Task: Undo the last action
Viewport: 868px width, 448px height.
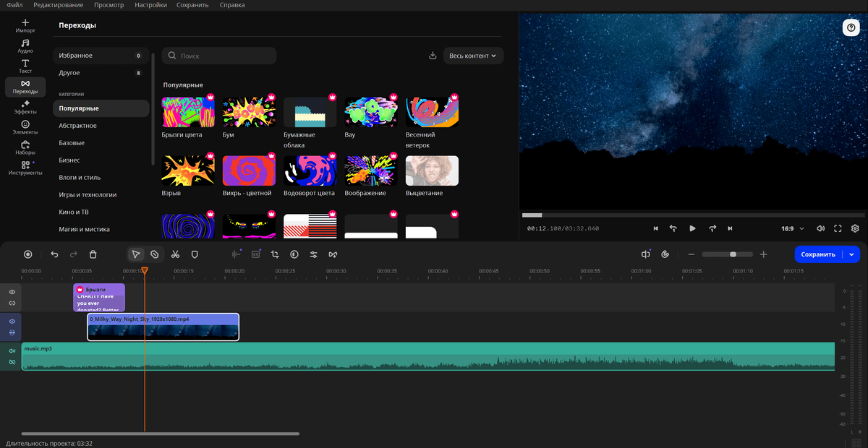Action: tap(54, 254)
